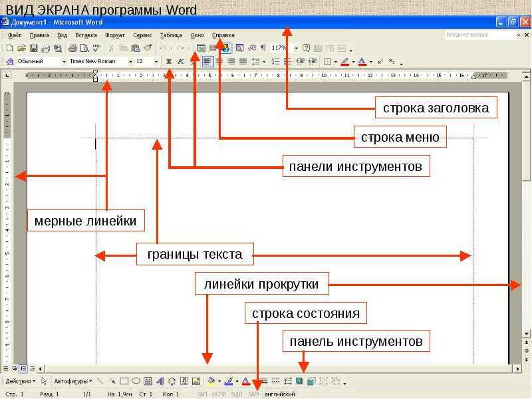Open the Сервис menu
The width and height of the screenshot is (532, 399).
[142, 35]
